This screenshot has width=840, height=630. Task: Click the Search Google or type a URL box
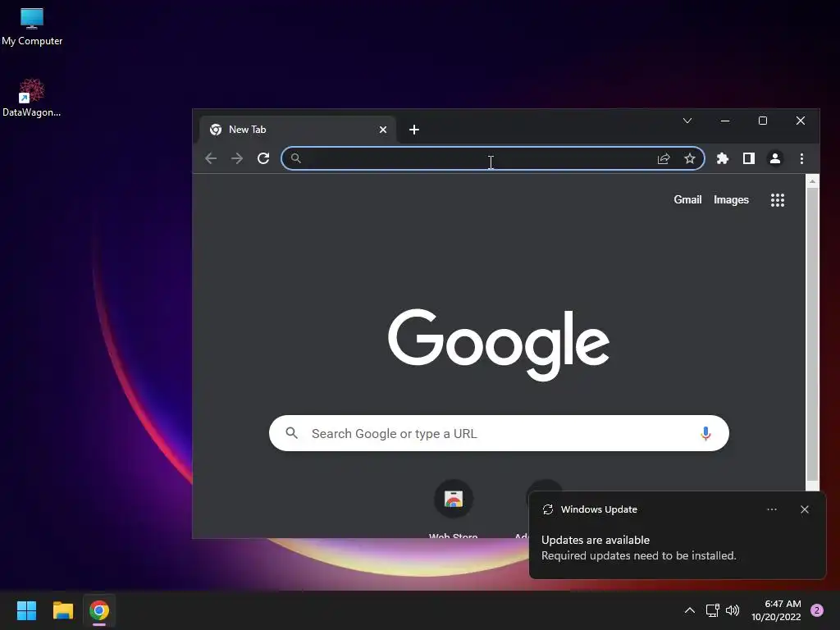tap(499, 433)
